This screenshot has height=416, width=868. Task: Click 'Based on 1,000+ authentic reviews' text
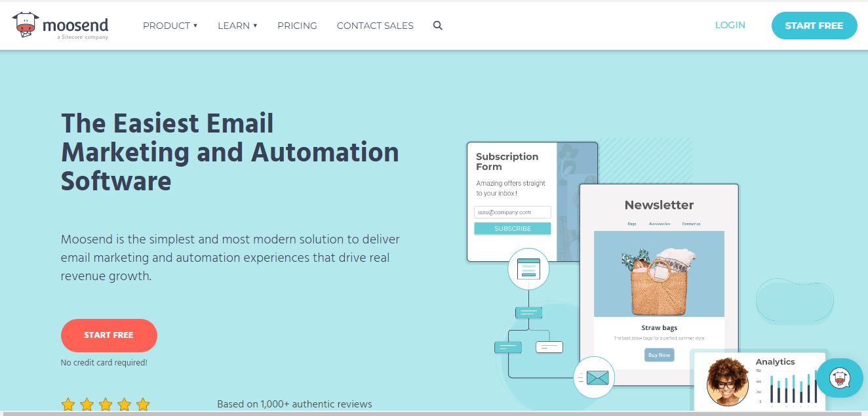click(294, 404)
